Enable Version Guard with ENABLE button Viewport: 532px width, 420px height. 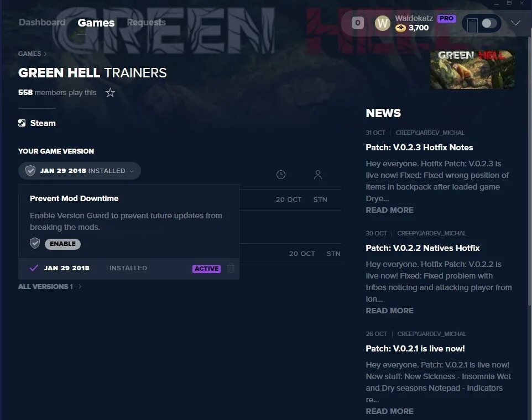coord(63,244)
